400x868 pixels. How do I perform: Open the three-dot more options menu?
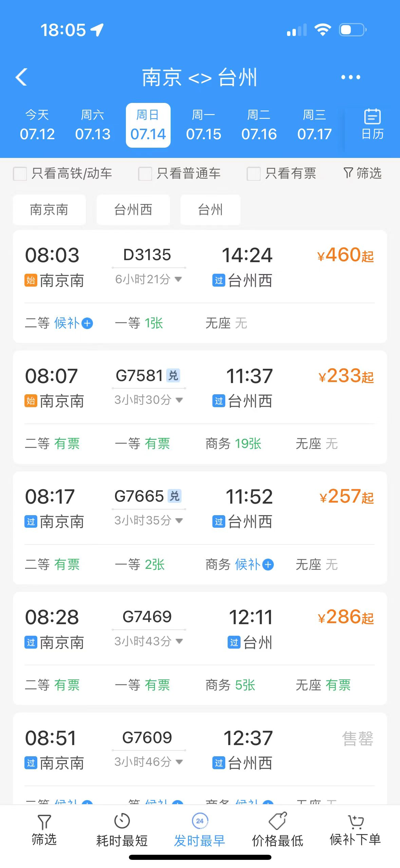click(x=350, y=77)
